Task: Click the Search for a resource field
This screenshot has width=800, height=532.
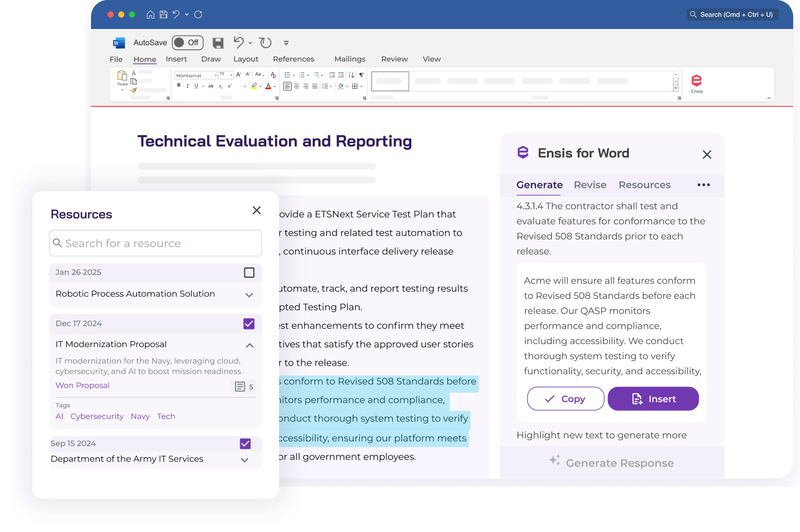Action: 155,243
